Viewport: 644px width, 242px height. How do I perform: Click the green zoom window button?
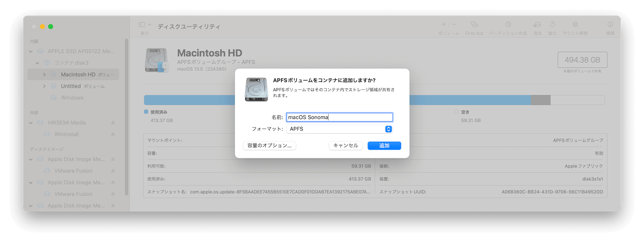click(51, 27)
